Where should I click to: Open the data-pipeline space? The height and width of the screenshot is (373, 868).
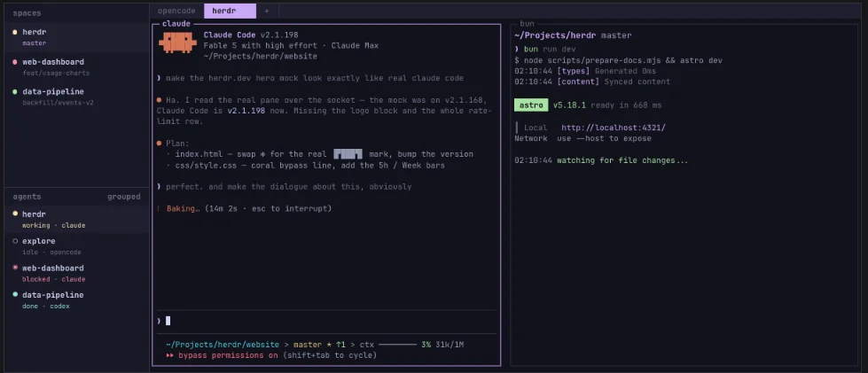[x=77, y=97]
